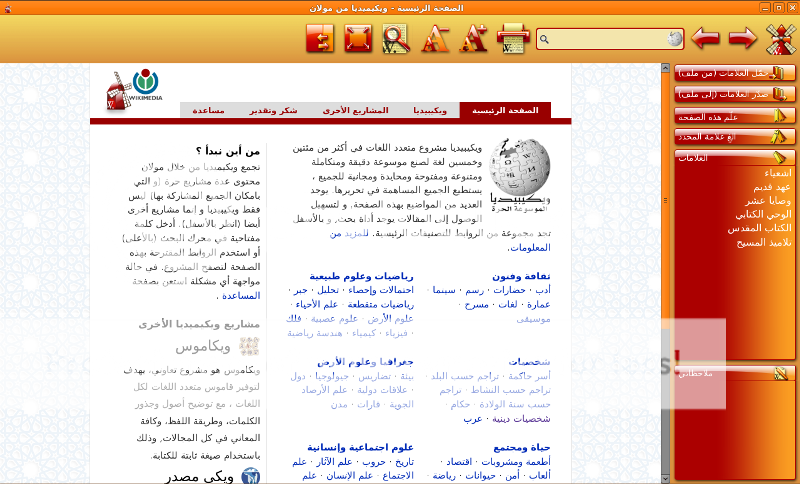
Task: Click the تاريخ link
Action: 404,462
